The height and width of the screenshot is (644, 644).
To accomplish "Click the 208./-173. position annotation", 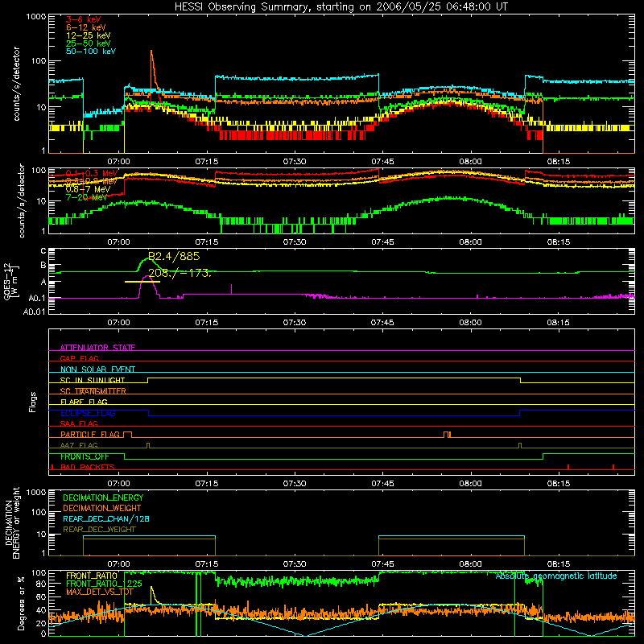I will click(180, 273).
